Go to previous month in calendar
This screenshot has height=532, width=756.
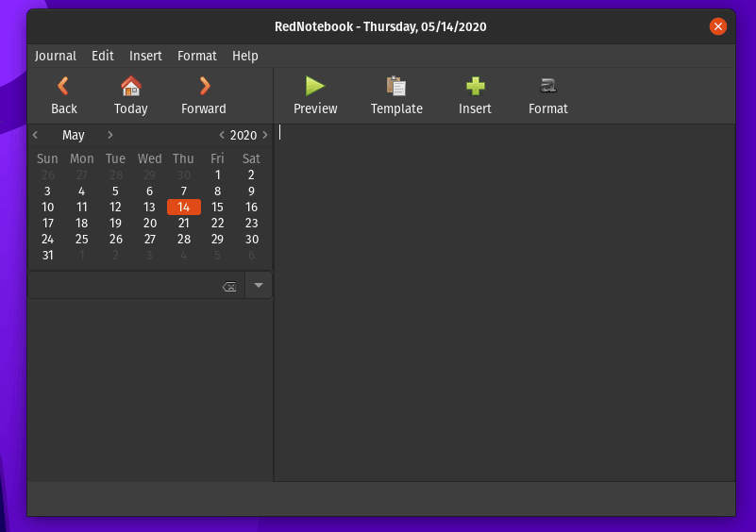(36, 135)
